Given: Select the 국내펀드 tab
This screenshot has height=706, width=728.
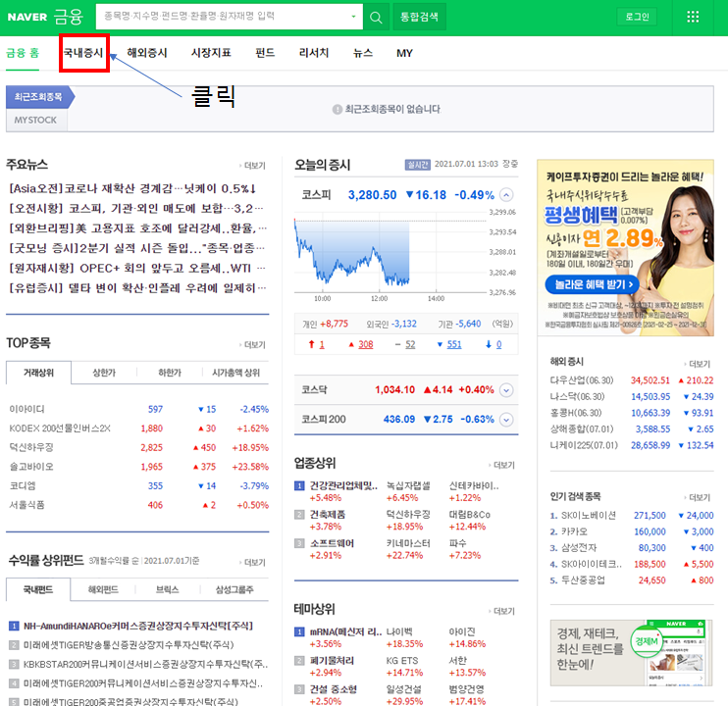Looking at the screenshot, I should [38, 589].
